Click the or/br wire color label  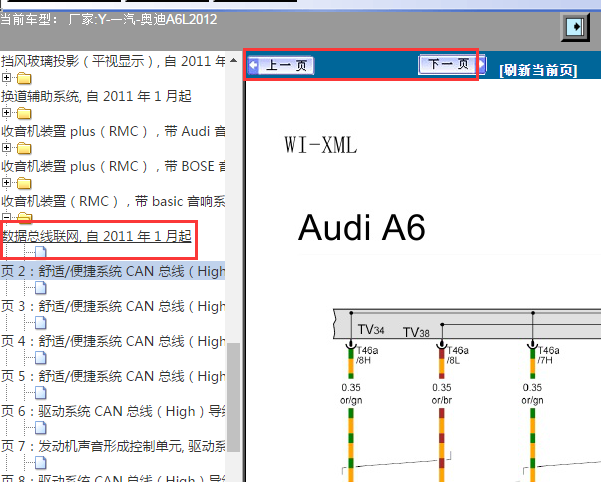442,400
